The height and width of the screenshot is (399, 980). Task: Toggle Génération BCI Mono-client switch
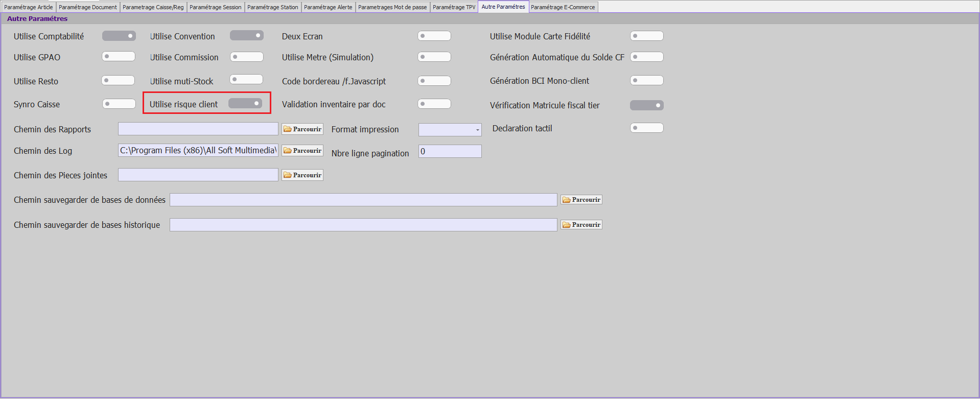tap(647, 80)
